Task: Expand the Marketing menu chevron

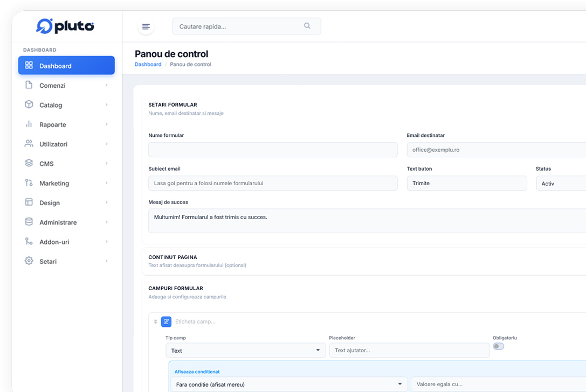Action: [107, 183]
